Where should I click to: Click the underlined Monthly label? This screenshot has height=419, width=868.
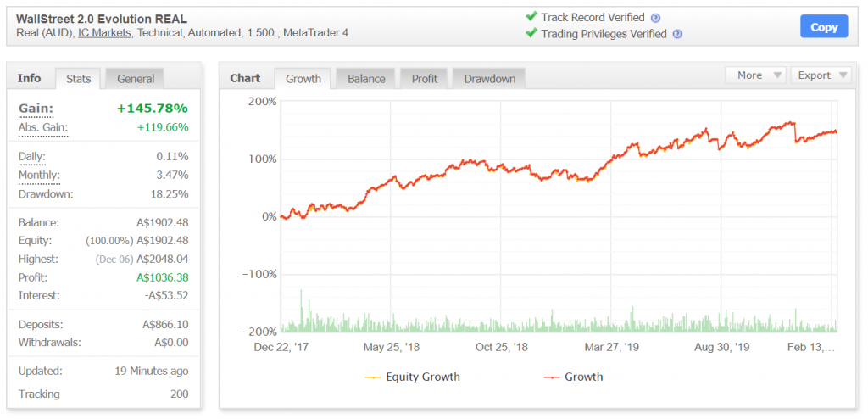pos(39,175)
